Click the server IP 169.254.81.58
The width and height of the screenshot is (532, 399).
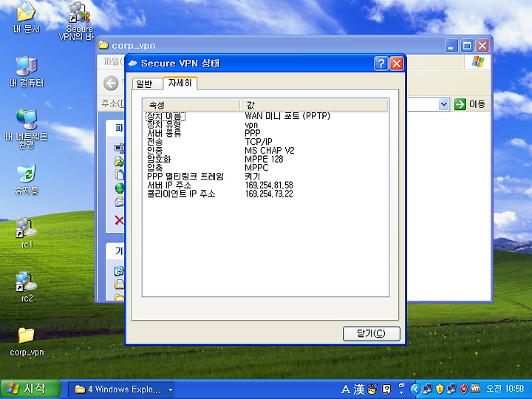[x=269, y=185]
